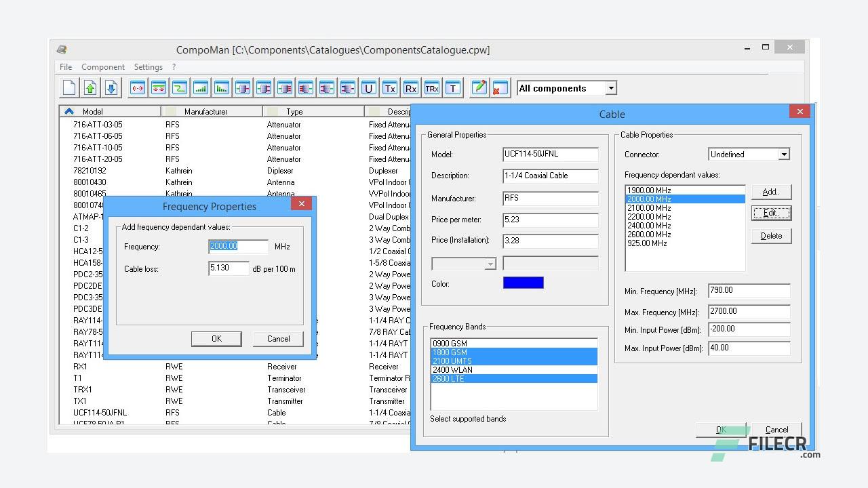Close the Cable dialog with red X
Viewport: 868px width, 488px height.
click(x=800, y=112)
